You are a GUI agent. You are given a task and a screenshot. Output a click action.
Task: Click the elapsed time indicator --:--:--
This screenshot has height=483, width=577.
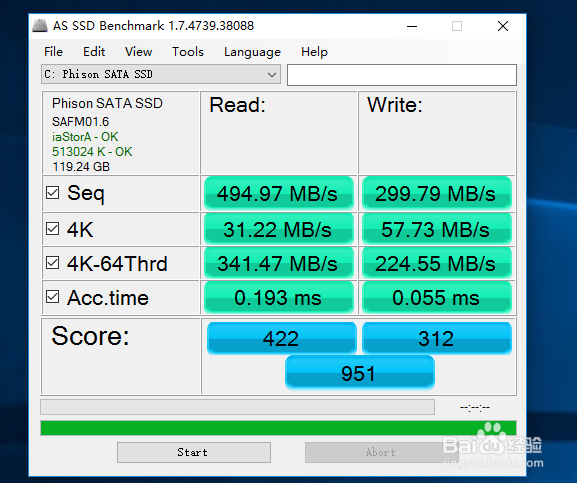point(475,407)
